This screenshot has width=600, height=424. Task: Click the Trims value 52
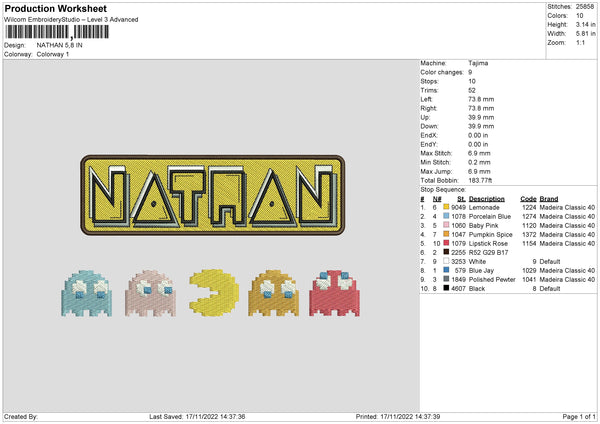(x=472, y=90)
